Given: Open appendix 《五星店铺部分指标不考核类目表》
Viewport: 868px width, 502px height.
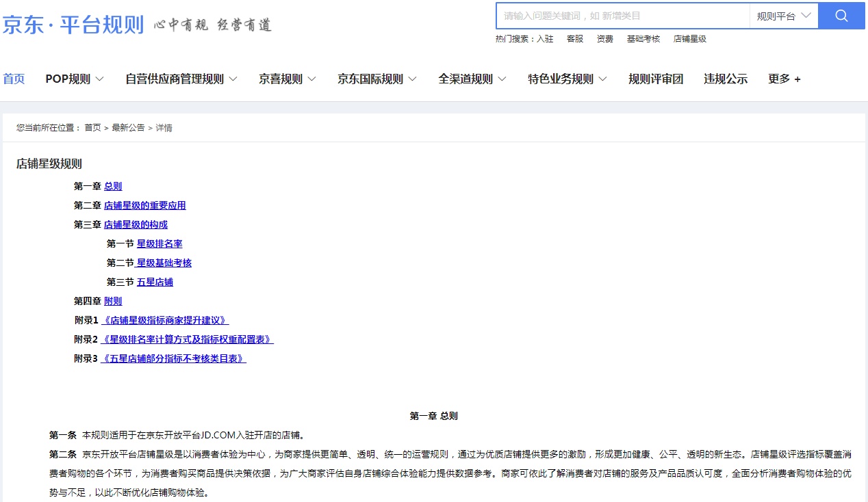Looking at the screenshot, I should [x=173, y=358].
